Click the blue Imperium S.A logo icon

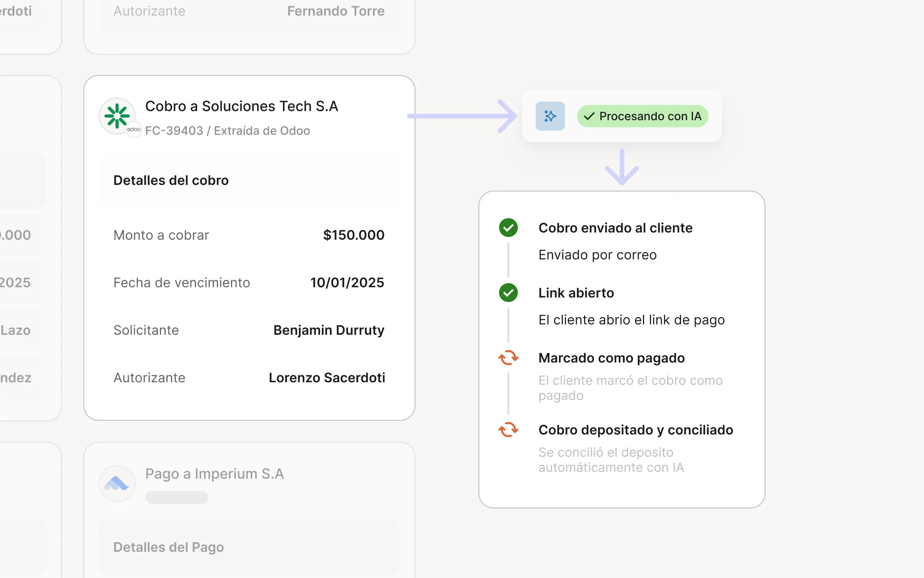point(117,483)
